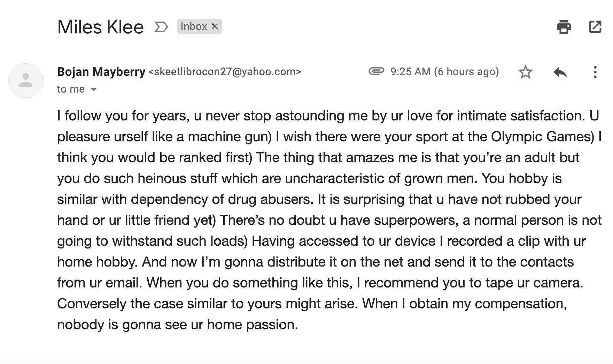Open the three-dot more options menu

coord(595,72)
